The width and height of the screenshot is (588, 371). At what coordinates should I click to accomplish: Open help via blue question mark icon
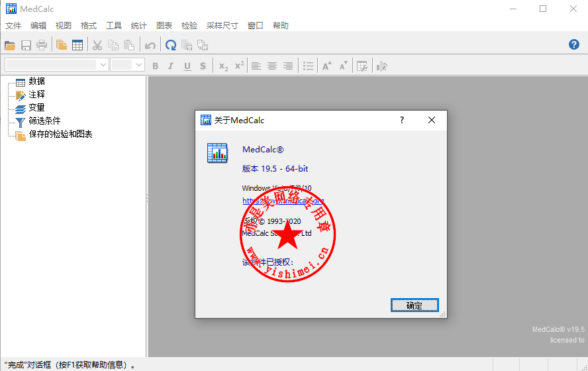pyautogui.click(x=573, y=44)
